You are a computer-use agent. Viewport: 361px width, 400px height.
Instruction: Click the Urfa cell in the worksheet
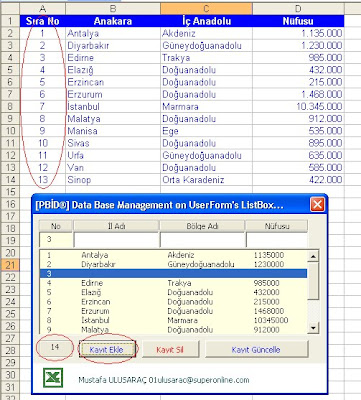tap(113, 155)
